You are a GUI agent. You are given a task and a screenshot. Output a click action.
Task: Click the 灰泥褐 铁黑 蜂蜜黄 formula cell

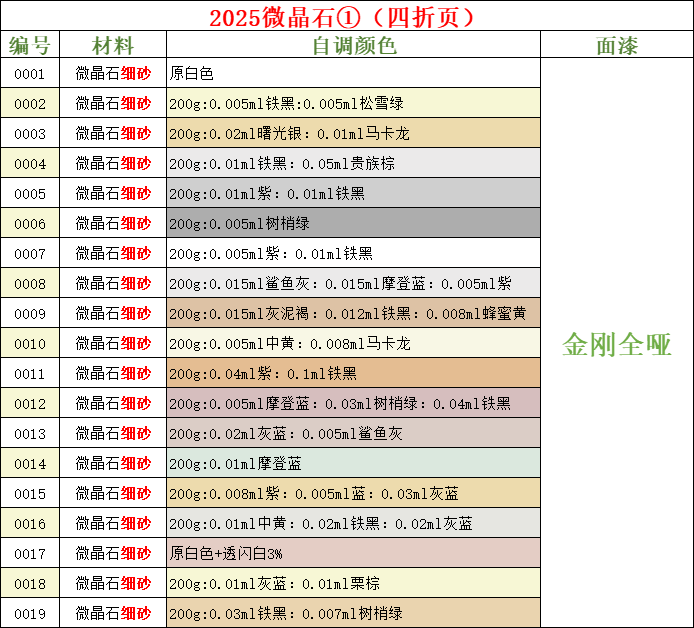(353, 314)
